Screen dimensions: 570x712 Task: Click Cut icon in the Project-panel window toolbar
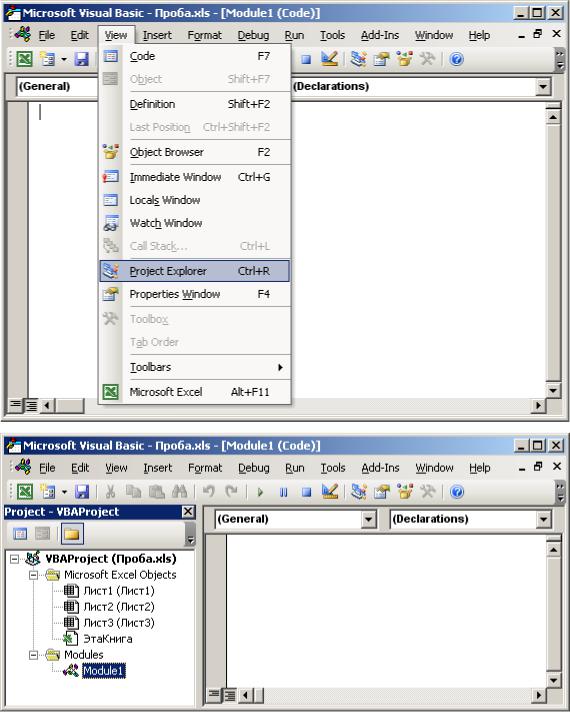[x=110, y=492]
